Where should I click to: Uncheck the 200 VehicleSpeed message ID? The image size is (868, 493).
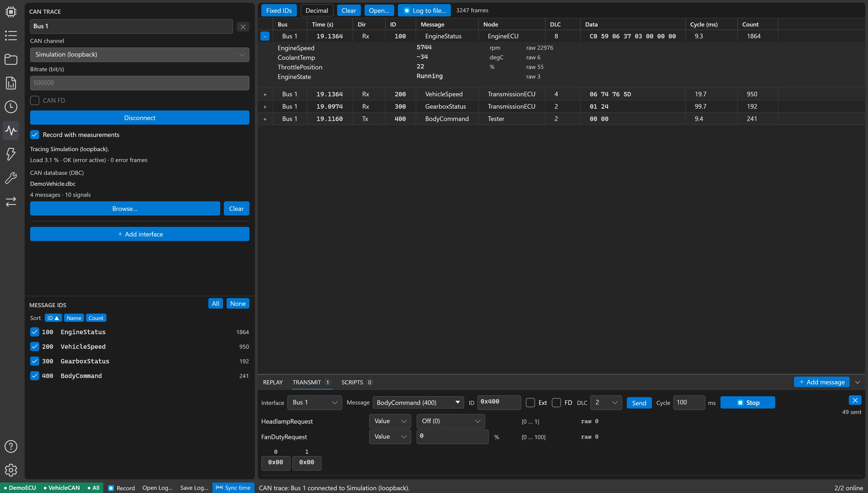[x=34, y=346]
